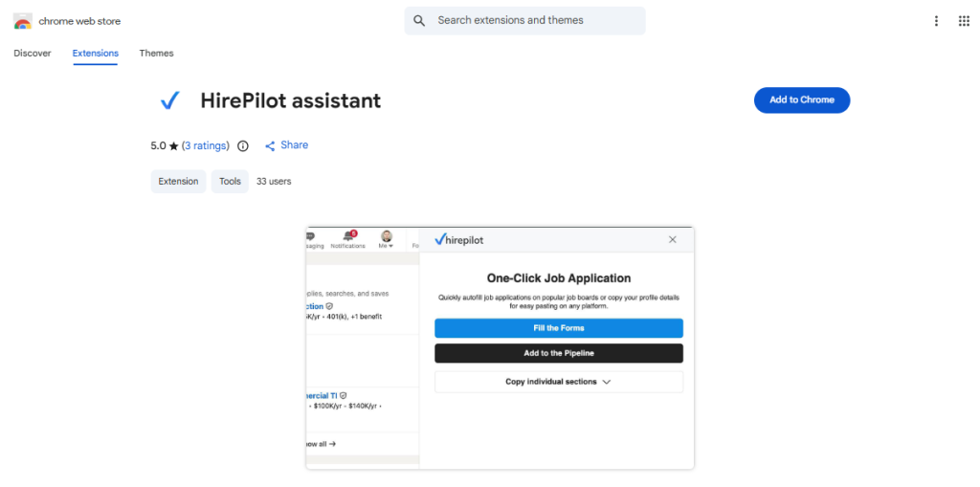The width and height of the screenshot is (980, 487).
Task: Select the Extensions tab
Action: [x=96, y=54]
